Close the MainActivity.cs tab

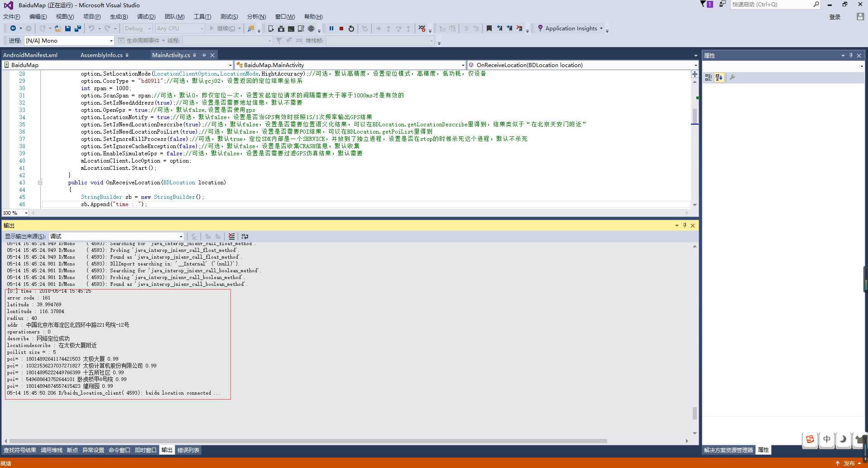212,55
